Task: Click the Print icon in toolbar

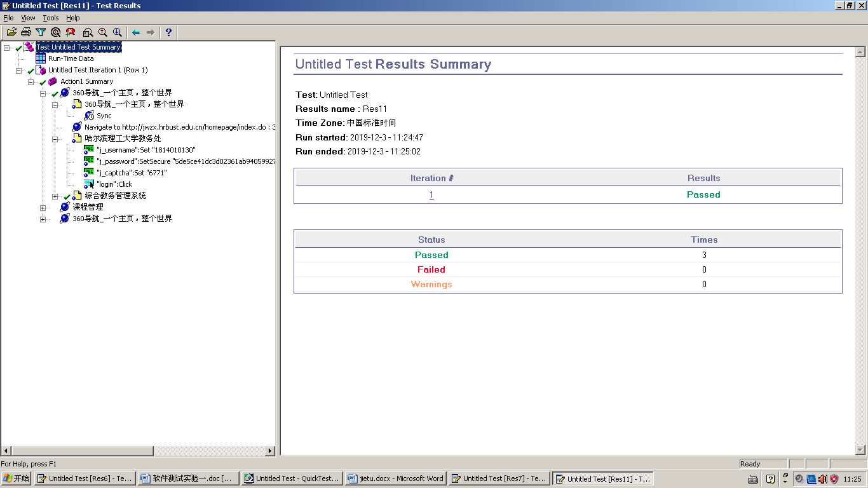Action: 26,32
